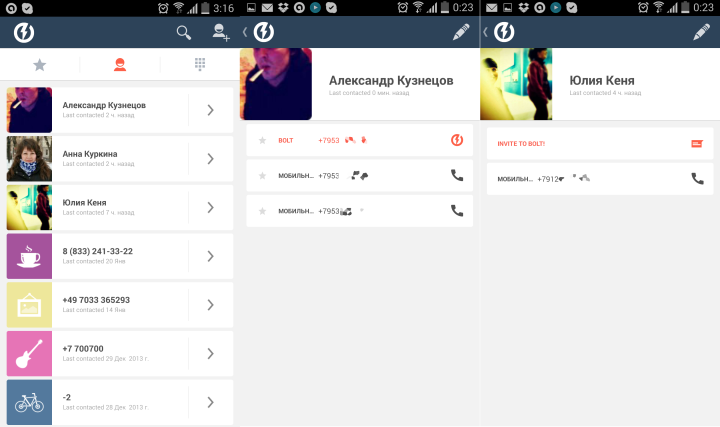This screenshot has width=720, height=427.
Task: Open Анна Куркина photo thumbnail
Action: tap(29, 159)
